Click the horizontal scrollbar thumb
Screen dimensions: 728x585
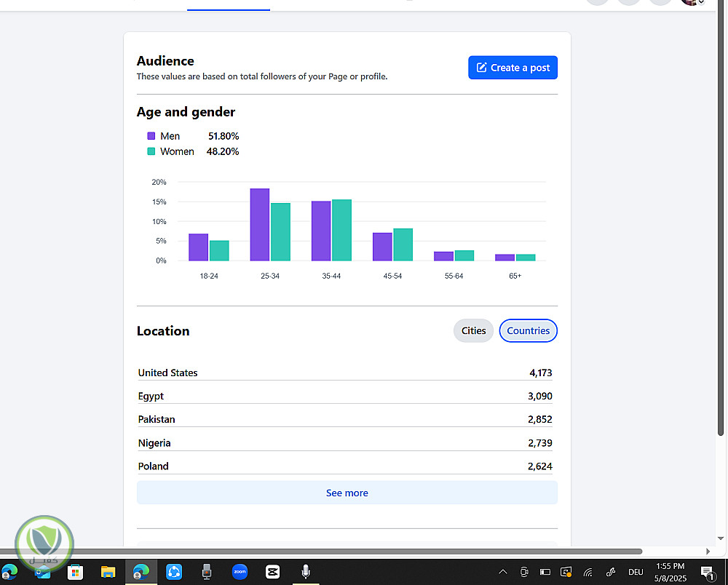click(x=321, y=551)
